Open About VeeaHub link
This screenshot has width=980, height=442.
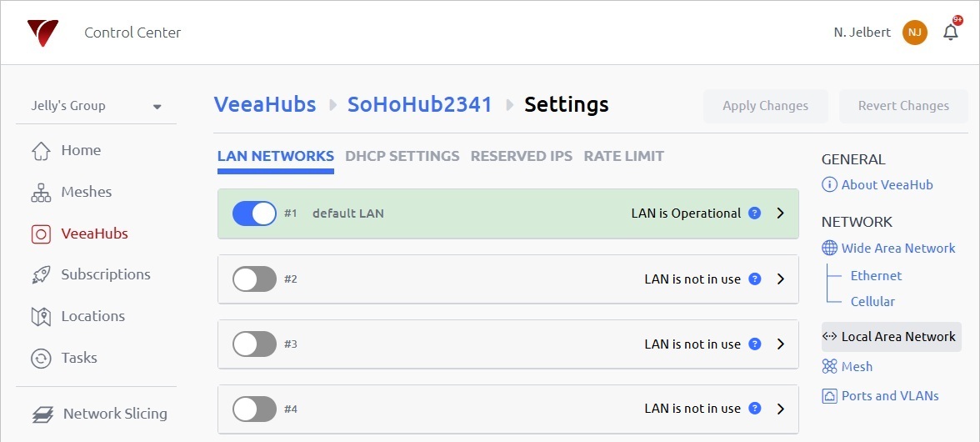tap(887, 185)
